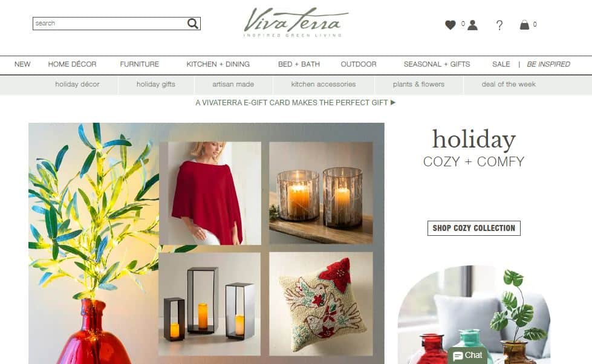
Task: Go to deal of the week
Action: pyautogui.click(x=509, y=84)
